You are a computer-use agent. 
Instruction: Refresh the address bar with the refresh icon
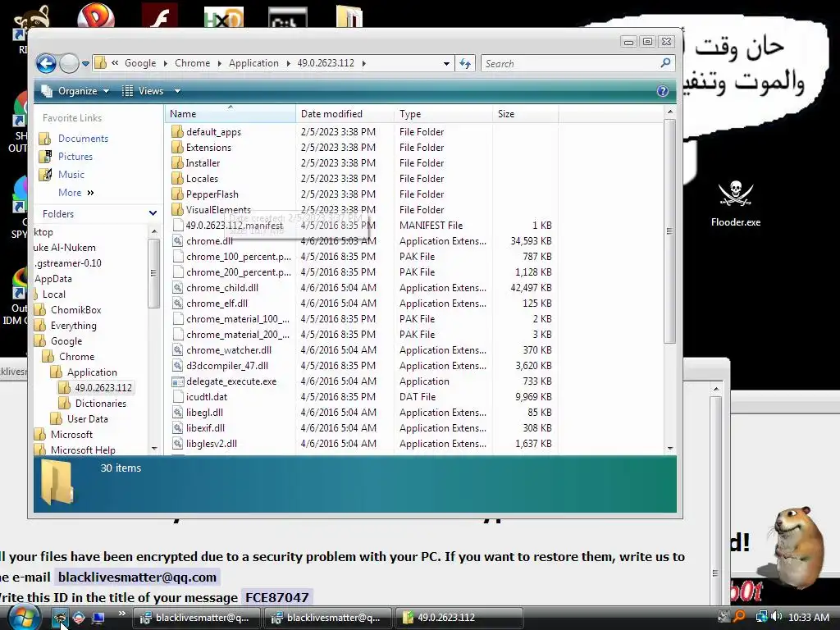(x=465, y=64)
